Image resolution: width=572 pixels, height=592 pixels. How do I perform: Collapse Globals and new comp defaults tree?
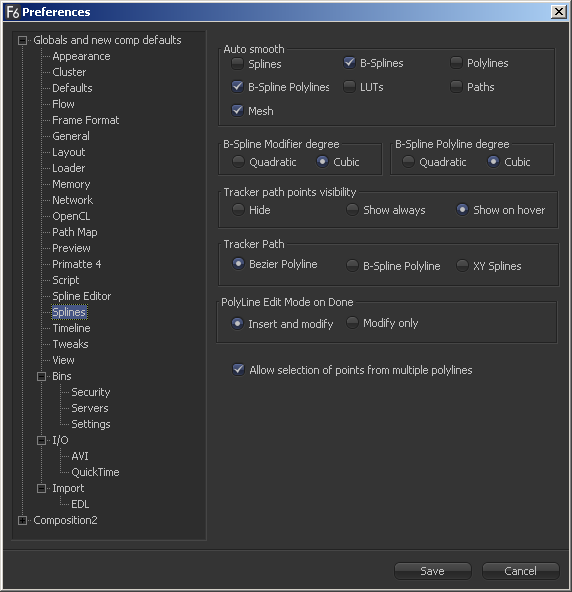click(22, 40)
